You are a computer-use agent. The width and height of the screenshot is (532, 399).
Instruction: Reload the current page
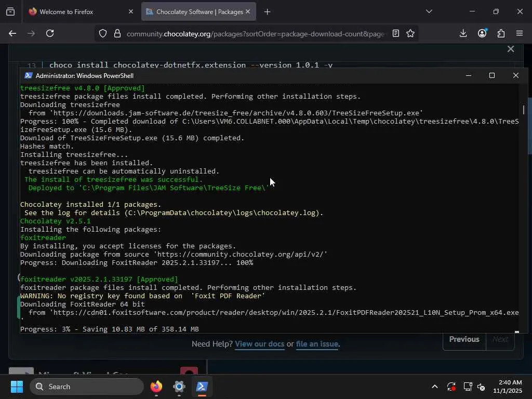coord(50,33)
